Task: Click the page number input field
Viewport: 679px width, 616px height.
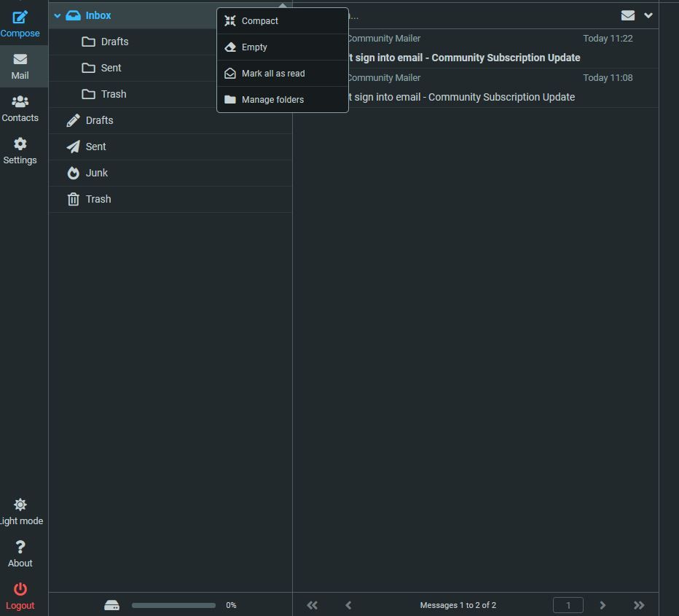Action: click(568, 605)
